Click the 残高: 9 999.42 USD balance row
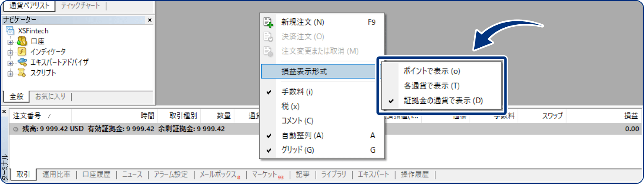The height and width of the screenshot is (184, 644). (325, 129)
